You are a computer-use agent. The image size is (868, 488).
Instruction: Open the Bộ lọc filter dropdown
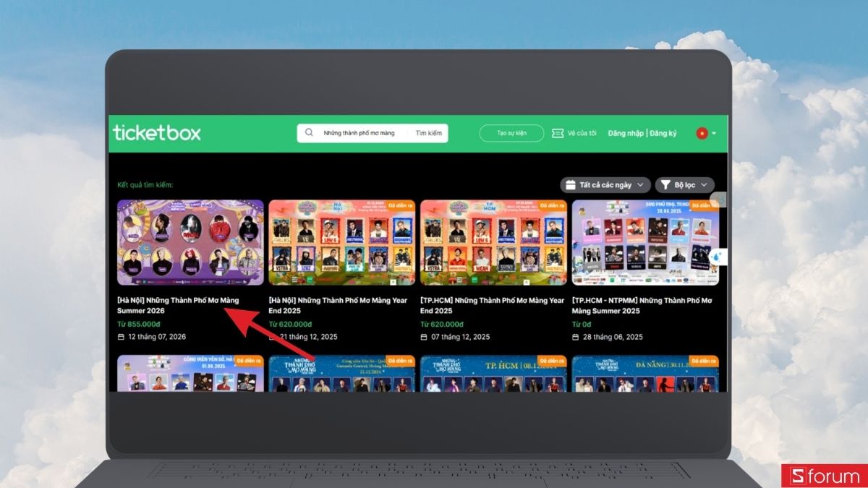685,185
